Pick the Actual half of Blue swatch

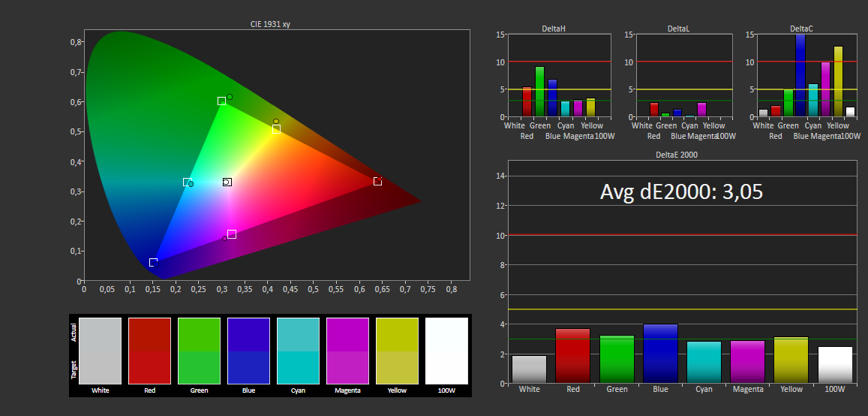coord(248,334)
